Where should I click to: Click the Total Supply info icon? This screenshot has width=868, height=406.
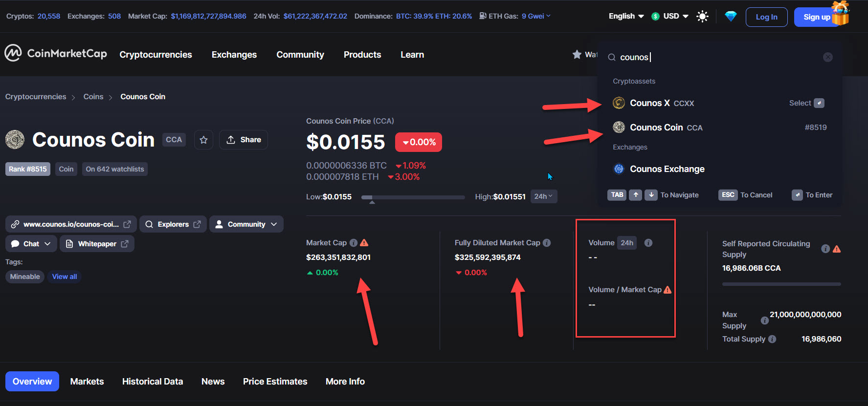coord(772,339)
